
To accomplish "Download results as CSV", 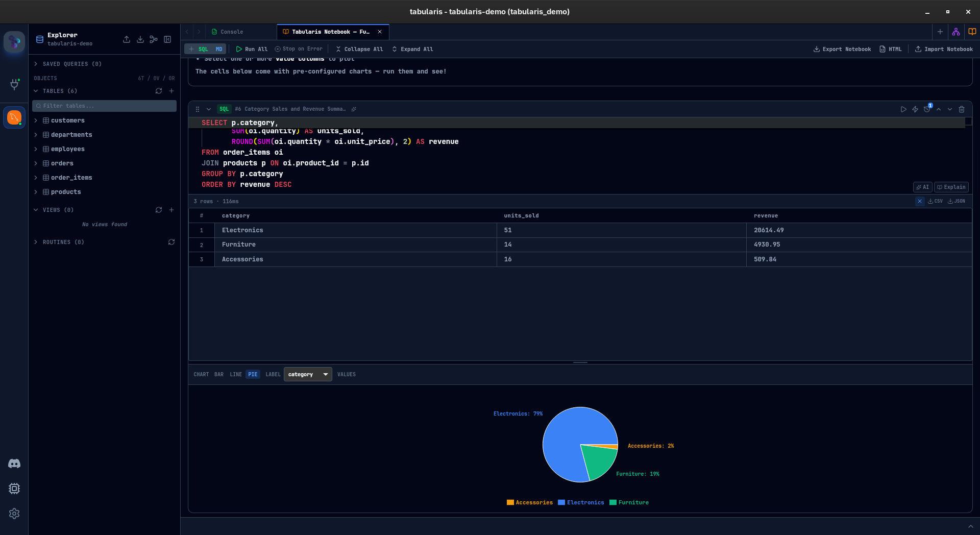I will click(x=935, y=201).
